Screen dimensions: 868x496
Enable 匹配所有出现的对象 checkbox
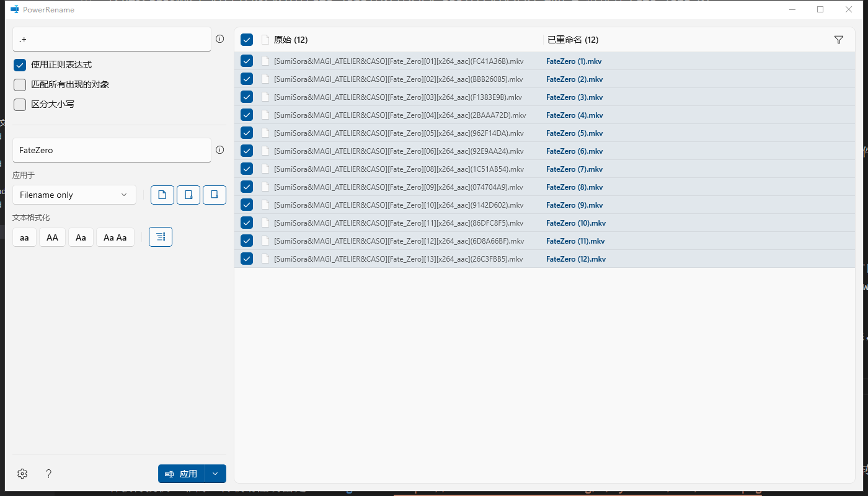[x=20, y=85]
